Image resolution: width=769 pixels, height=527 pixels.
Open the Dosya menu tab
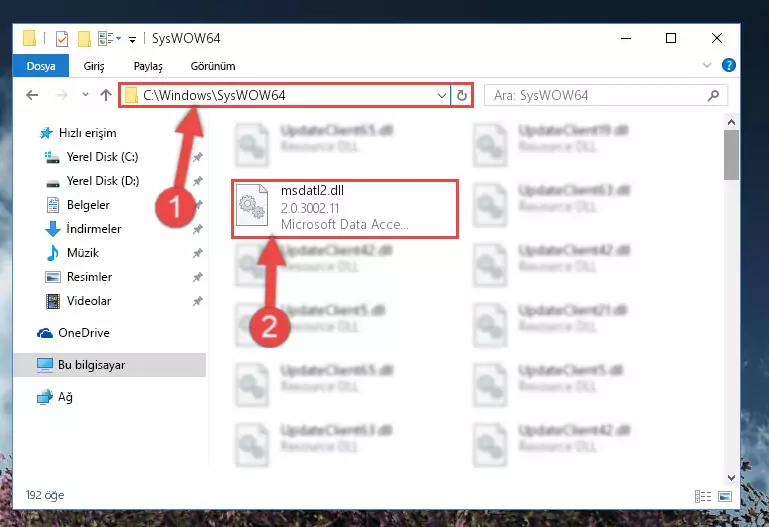pyautogui.click(x=41, y=66)
